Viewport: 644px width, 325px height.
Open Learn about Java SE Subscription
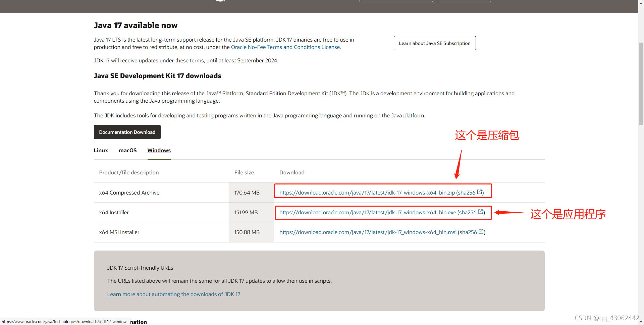point(435,43)
